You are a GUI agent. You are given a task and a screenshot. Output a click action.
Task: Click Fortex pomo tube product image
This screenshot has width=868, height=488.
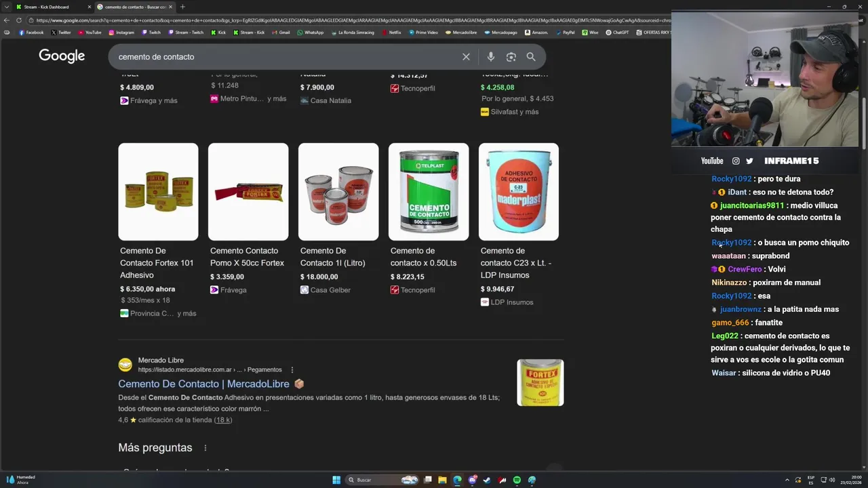click(248, 192)
